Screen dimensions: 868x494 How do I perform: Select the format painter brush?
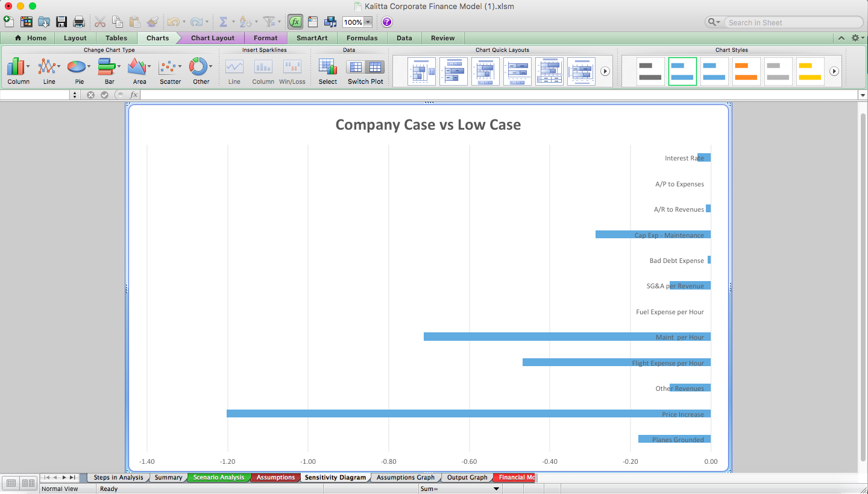153,22
